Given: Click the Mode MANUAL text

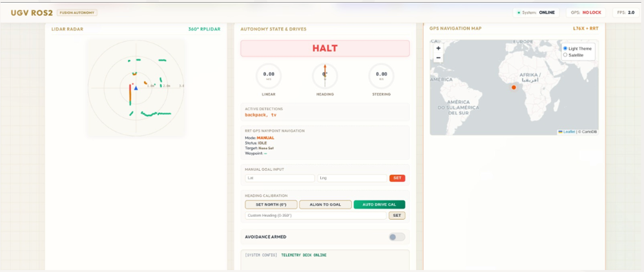Looking at the screenshot, I should point(259,138).
